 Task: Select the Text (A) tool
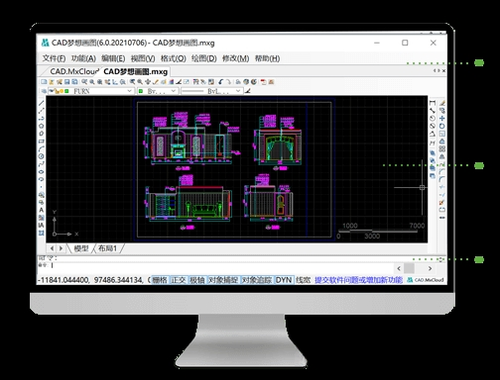pos(41,210)
